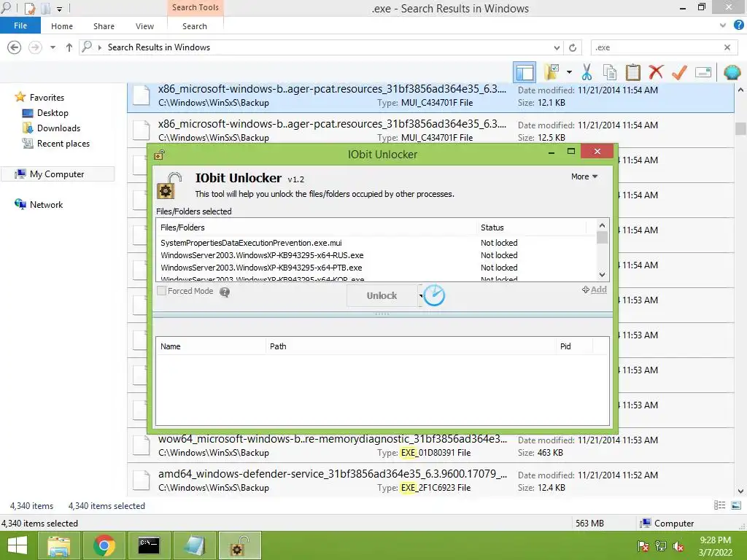The height and width of the screenshot is (560, 747).
Task: Open Google Chrome from the taskbar
Action: (104, 545)
